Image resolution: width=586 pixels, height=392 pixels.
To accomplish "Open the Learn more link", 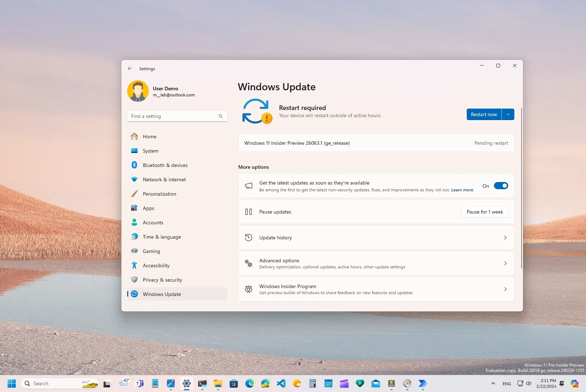I will click(462, 190).
